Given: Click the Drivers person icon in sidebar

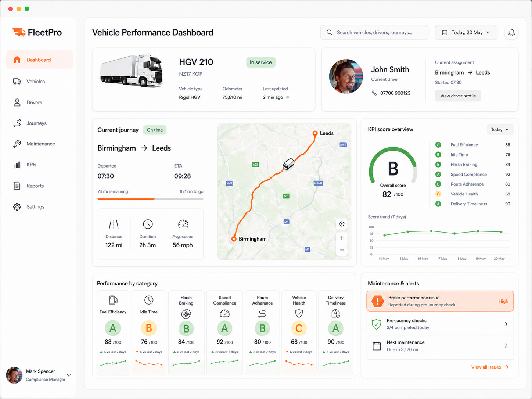Looking at the screenshot, I should pyautogui.click(x=17, y=103).
